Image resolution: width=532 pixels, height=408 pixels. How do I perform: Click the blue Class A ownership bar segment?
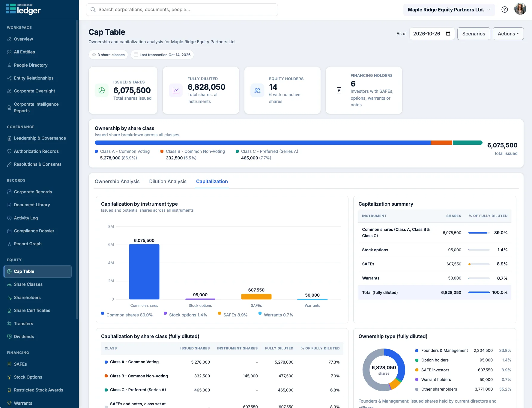point(263,143)
